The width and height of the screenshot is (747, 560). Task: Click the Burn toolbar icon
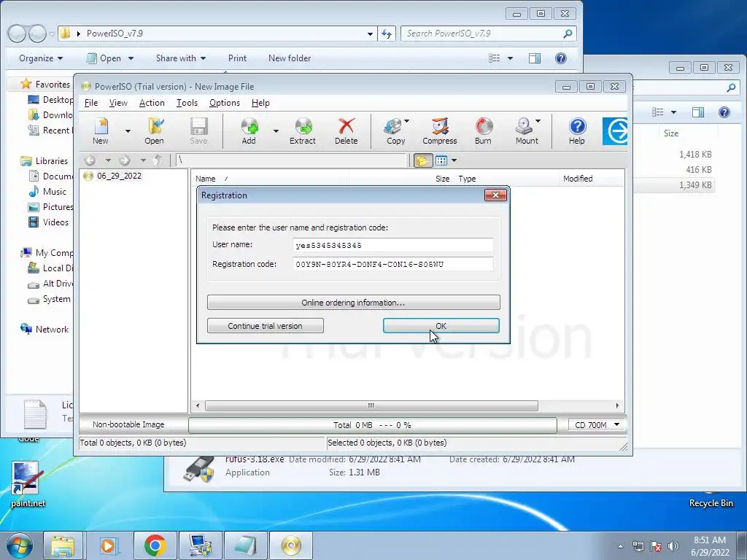coord(483,131)
